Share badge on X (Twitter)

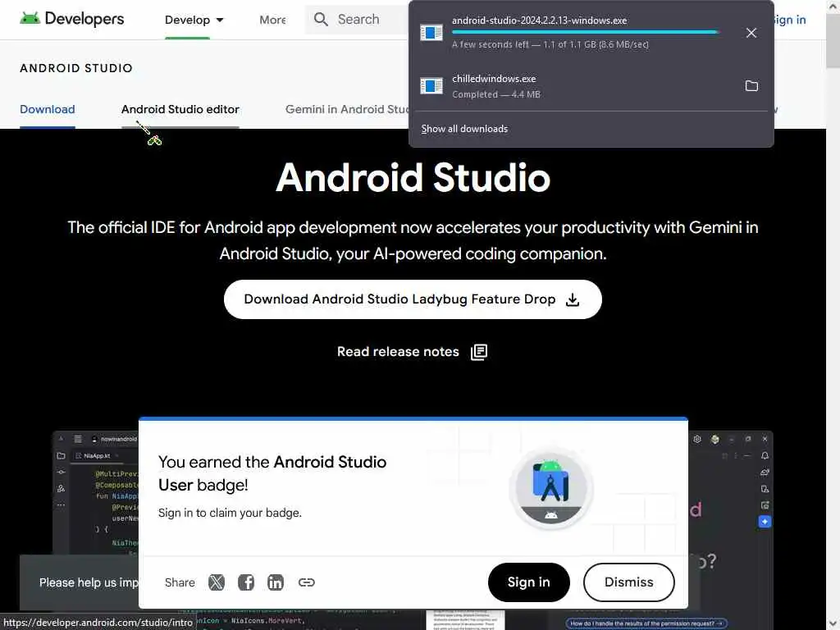[217, 582]
